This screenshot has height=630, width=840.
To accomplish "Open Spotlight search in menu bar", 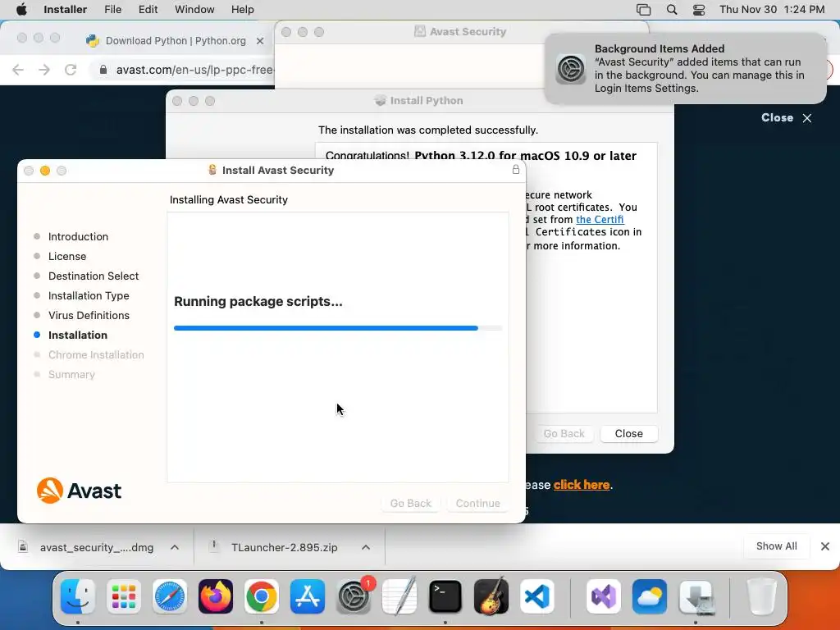I will click(672, 10).
